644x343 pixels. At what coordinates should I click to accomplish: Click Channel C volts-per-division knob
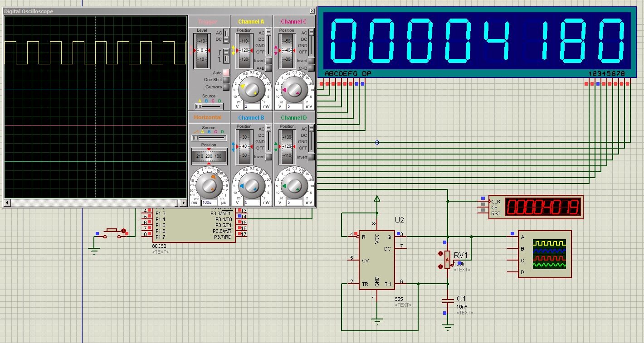point(294,90)
